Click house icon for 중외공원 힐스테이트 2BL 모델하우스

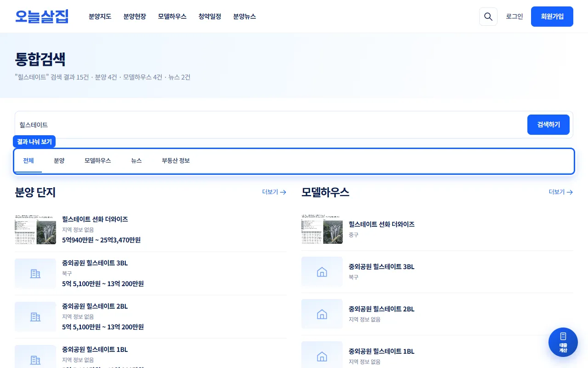(x=322, y=314)
